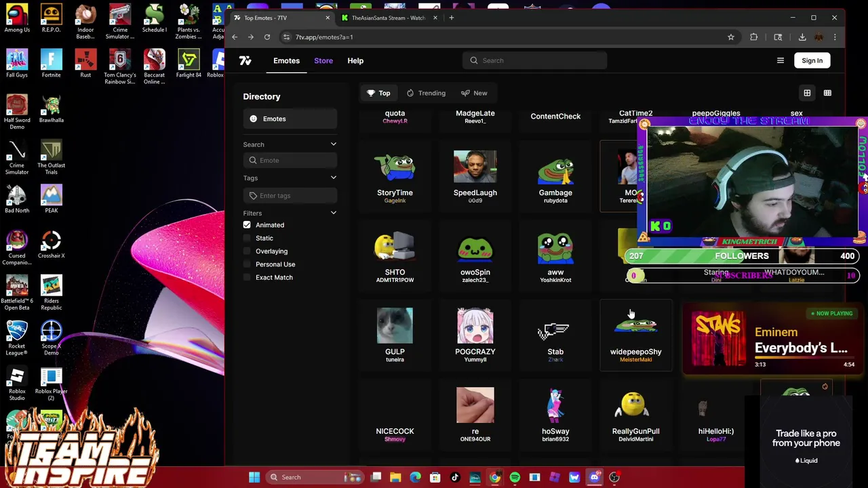
Task: Open Brawlhalla desktop shortcut
Action: (x=51, y=108)
